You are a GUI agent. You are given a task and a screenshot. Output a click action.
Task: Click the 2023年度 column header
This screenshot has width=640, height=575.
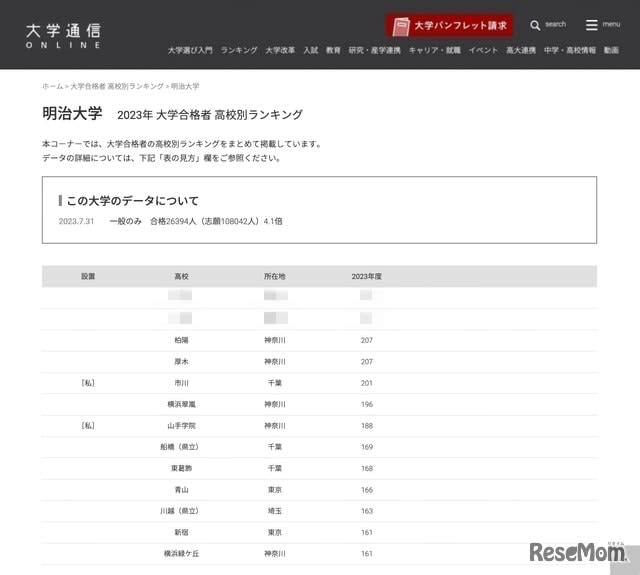367,276
